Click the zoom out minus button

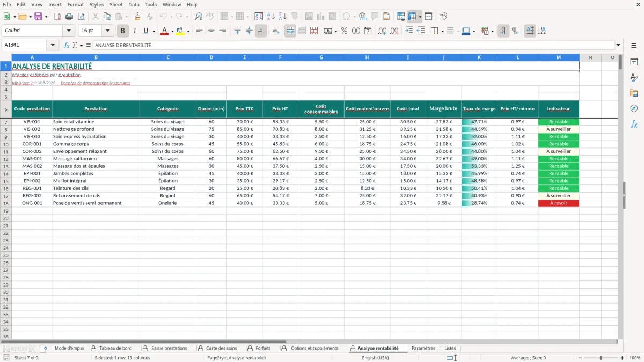[579, 358]
